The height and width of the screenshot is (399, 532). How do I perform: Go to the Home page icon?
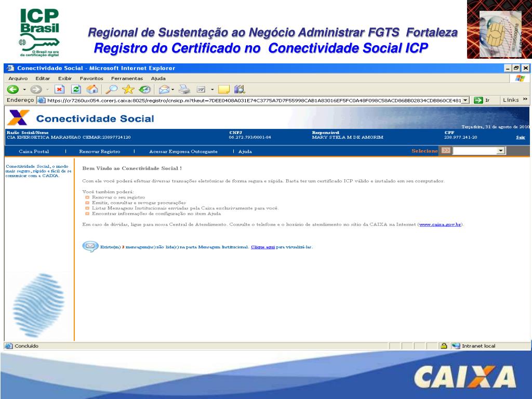92,89
